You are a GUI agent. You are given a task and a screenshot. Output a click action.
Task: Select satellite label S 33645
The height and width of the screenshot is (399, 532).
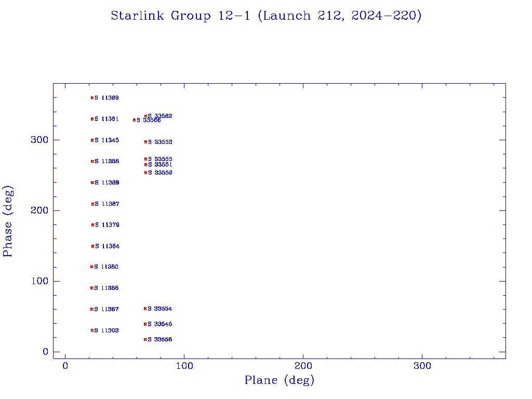160,324
